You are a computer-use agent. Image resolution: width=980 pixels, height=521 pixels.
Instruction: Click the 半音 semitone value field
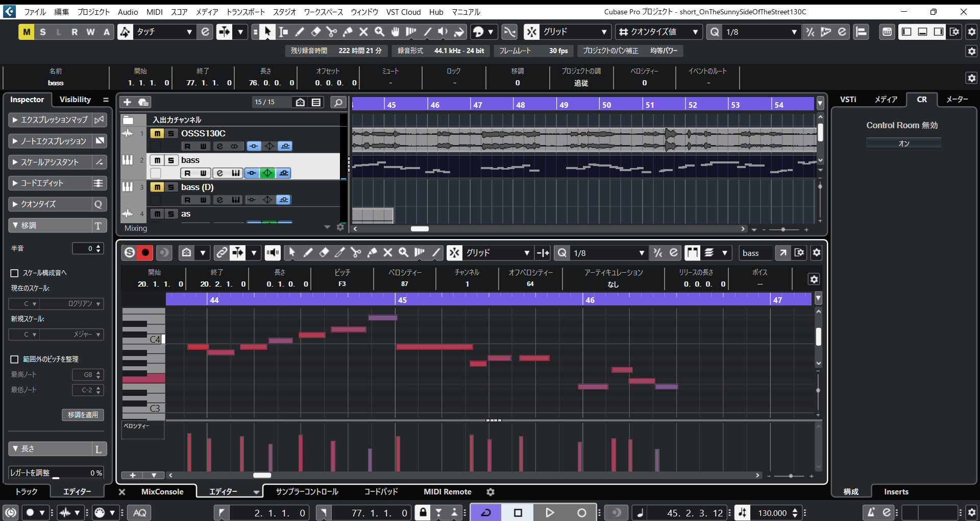click(88, 248)
